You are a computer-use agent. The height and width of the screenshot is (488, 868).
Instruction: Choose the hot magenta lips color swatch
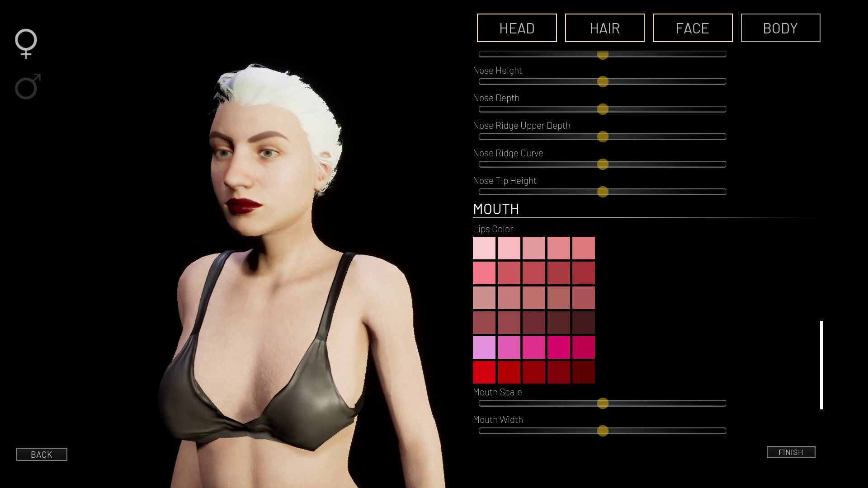559,347
